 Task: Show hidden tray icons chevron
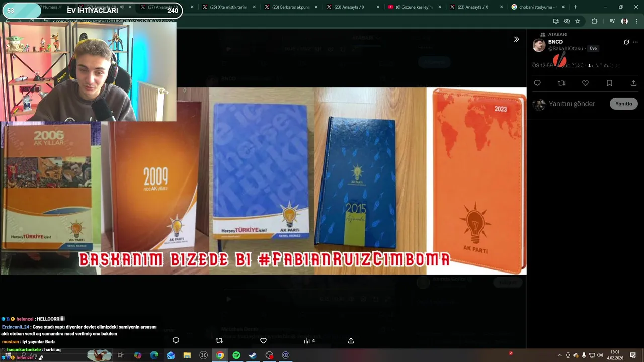(x=559, y=355)
